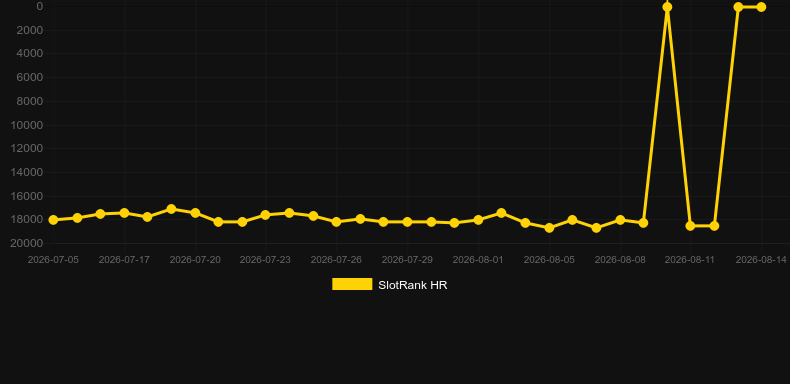This screenshot has height=384, width=790.
Task: Click x-axis label 2026-07-17
Action: pos(124,260)
